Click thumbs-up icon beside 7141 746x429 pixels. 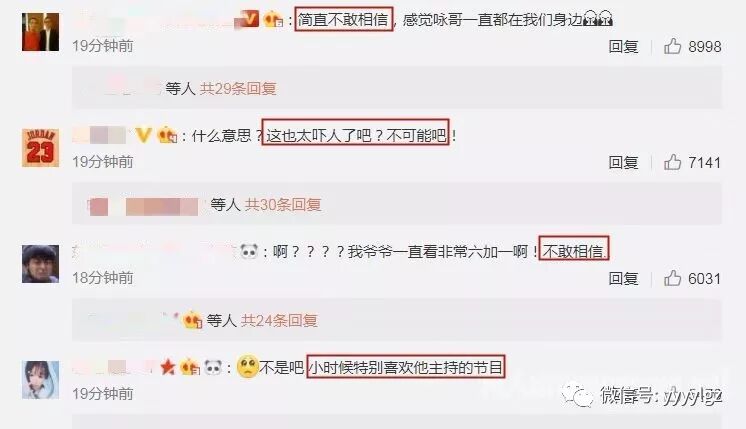click(x=672, y=162)
